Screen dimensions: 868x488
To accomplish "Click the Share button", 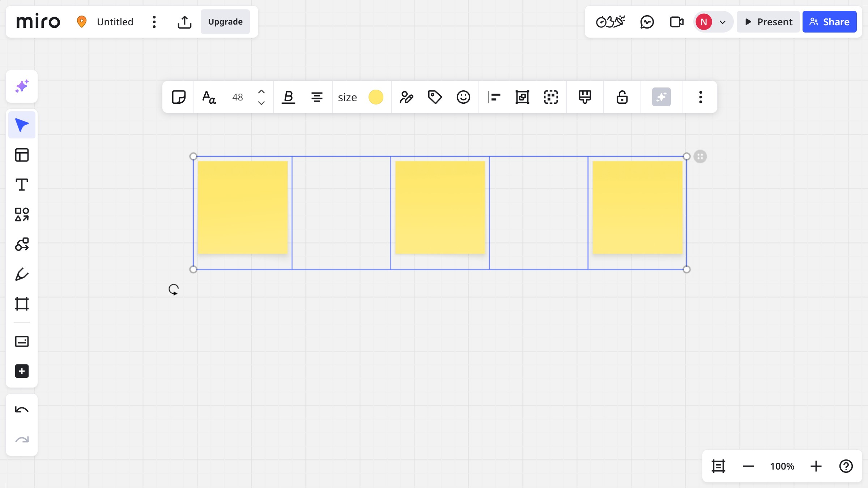I will pos(829,22).
